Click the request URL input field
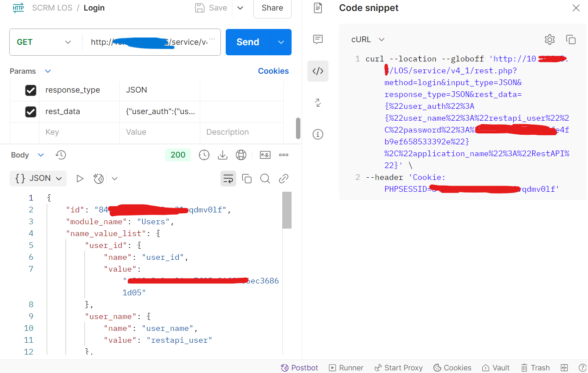Screen dimensions: 588x373 point(152,42)
